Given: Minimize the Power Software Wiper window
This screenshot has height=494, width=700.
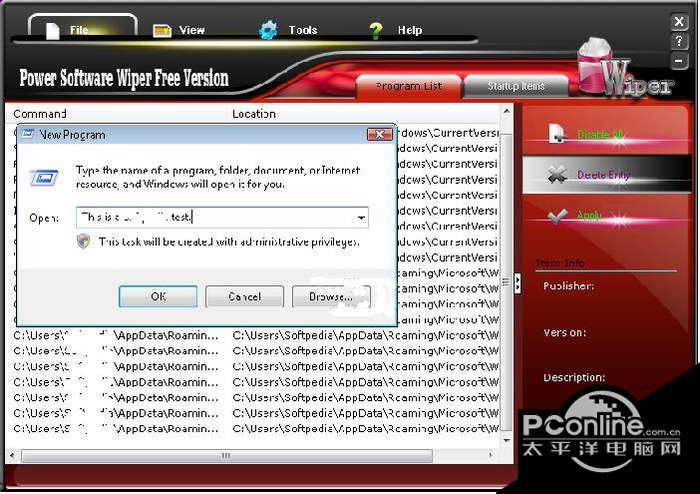Looking at the screenshot, I should tap(679, 60).
